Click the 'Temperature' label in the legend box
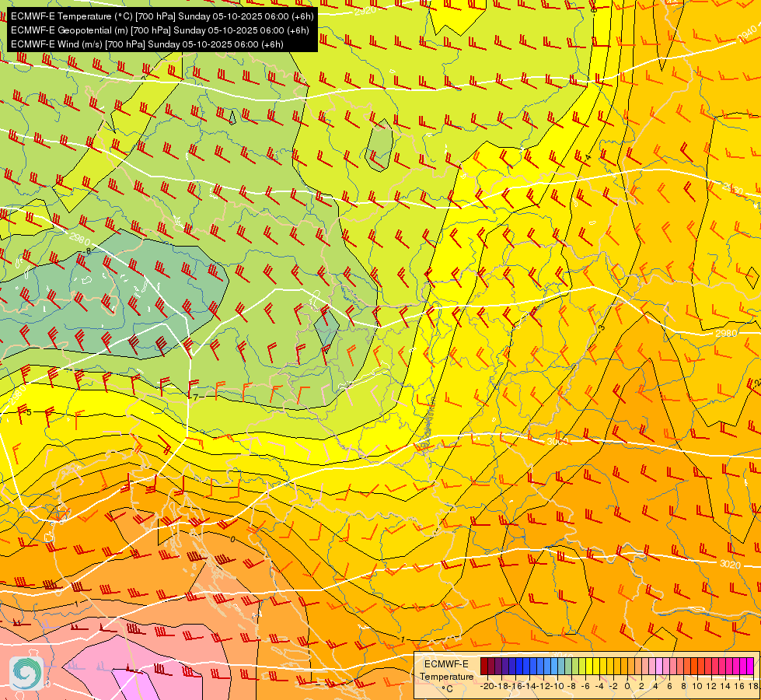Screen dimensions: 761x700 pos(446,676)
